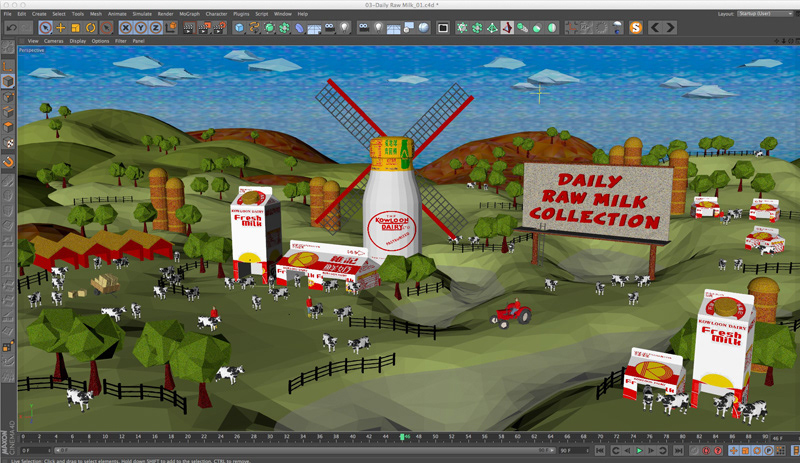The width and height of the screenshot is (800, 463).
Task: Go to start of animation
Action: point(601,451)
